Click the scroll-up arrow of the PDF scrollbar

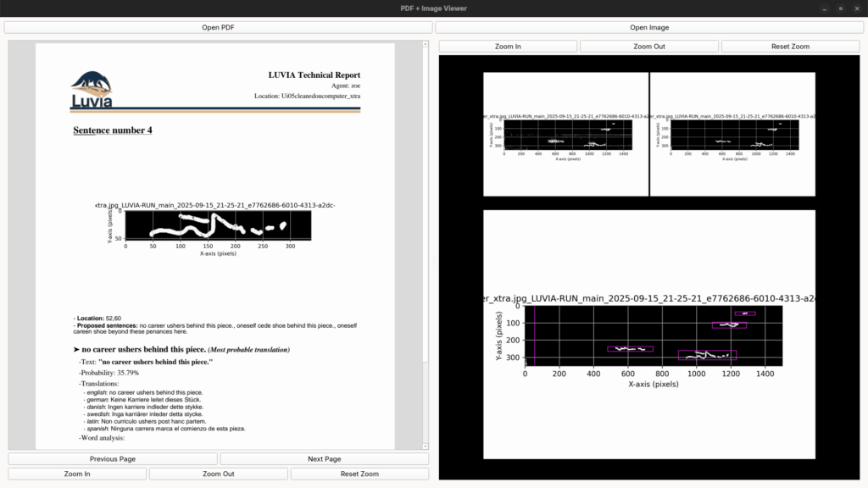[426, 42]
